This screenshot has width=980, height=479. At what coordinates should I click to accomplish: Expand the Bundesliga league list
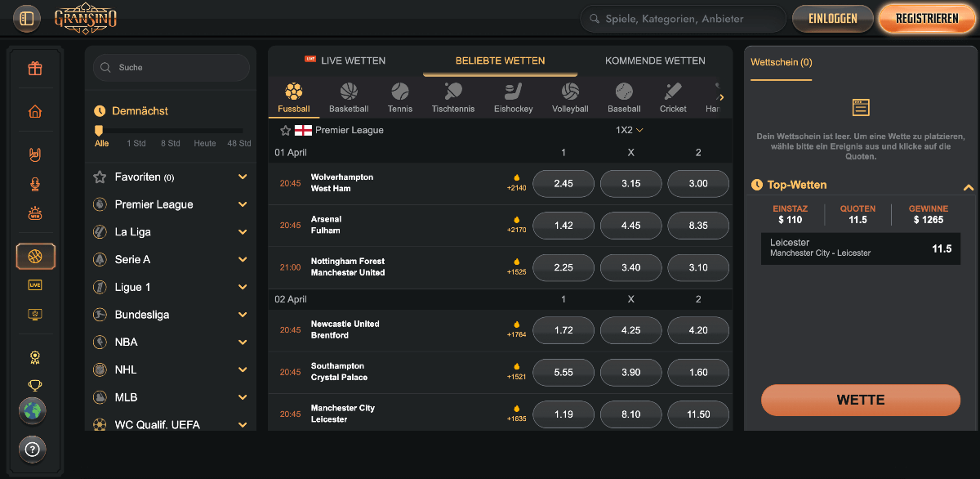243,315
